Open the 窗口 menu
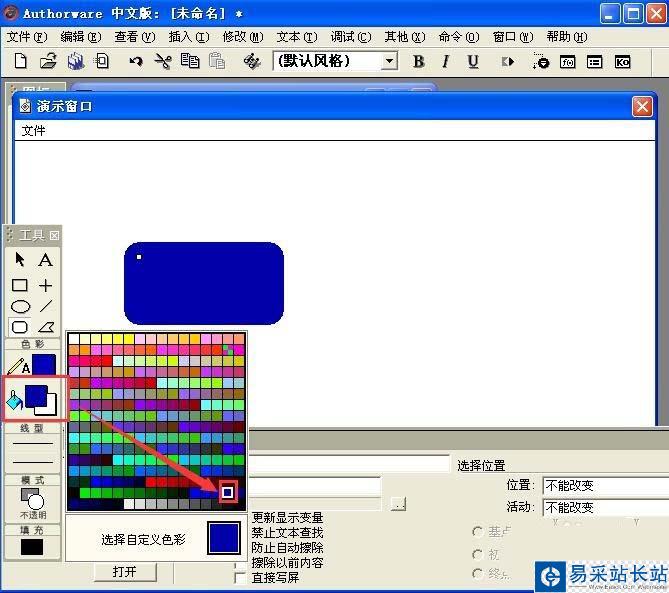 click(513, 37)
